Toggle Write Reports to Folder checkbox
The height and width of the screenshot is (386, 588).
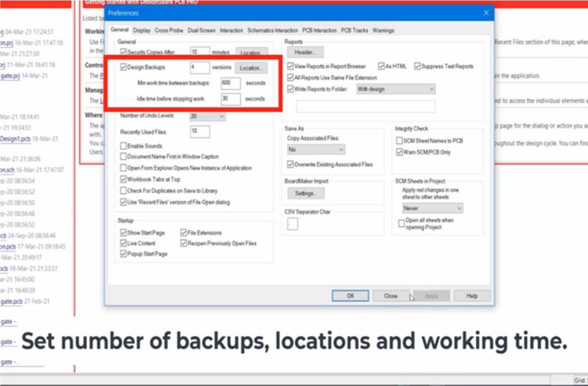click(290, 89)
